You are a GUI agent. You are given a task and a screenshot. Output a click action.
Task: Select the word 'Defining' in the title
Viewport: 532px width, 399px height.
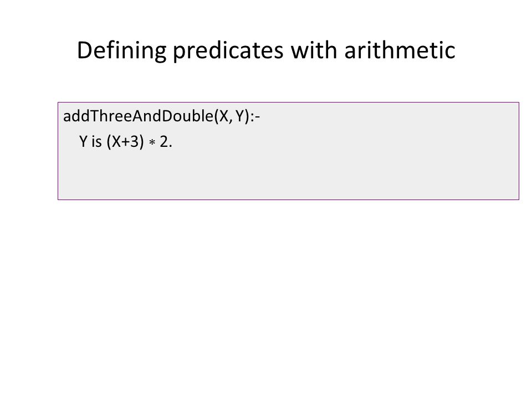click(122, 50)
